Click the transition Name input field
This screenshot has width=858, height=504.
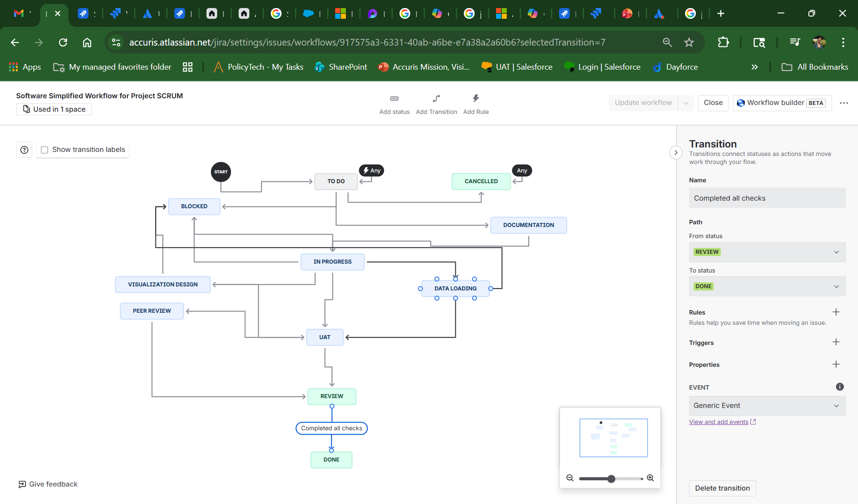(767, 198)
